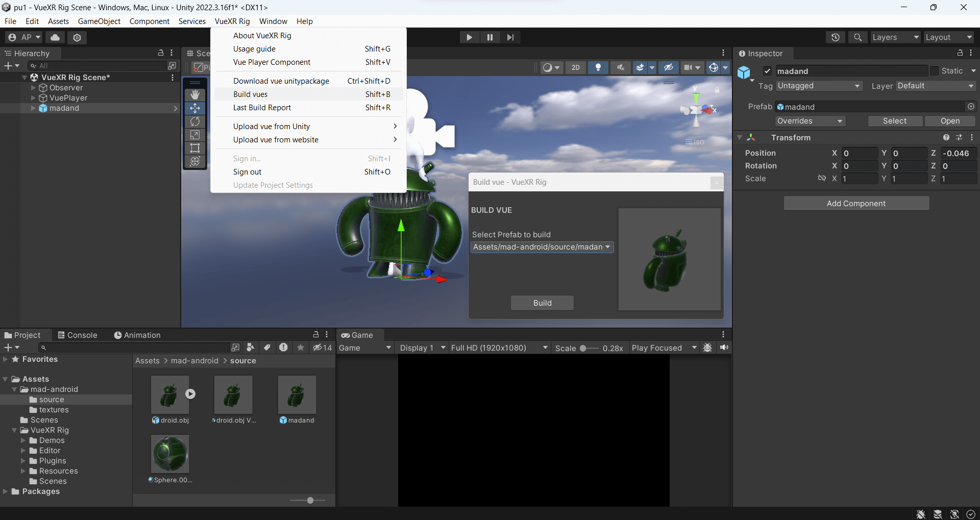Expand droid.obj asset arrow button
This screenshot has height=520, width=980.
(190, 394)
